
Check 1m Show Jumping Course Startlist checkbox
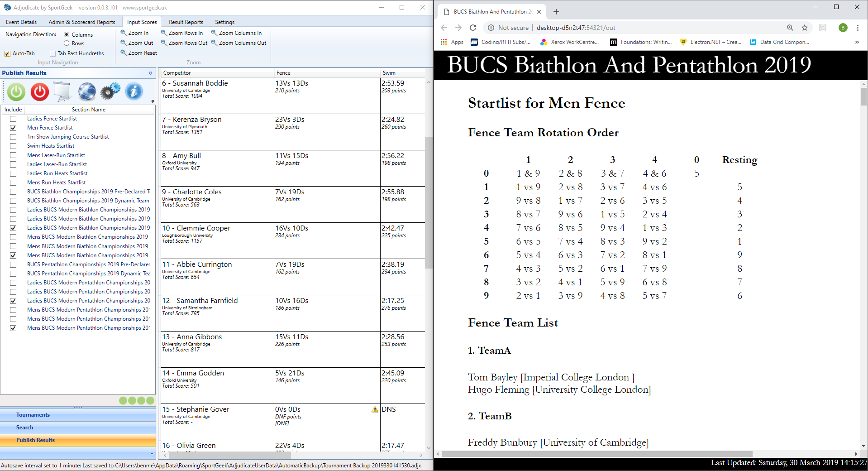(13, 137)
